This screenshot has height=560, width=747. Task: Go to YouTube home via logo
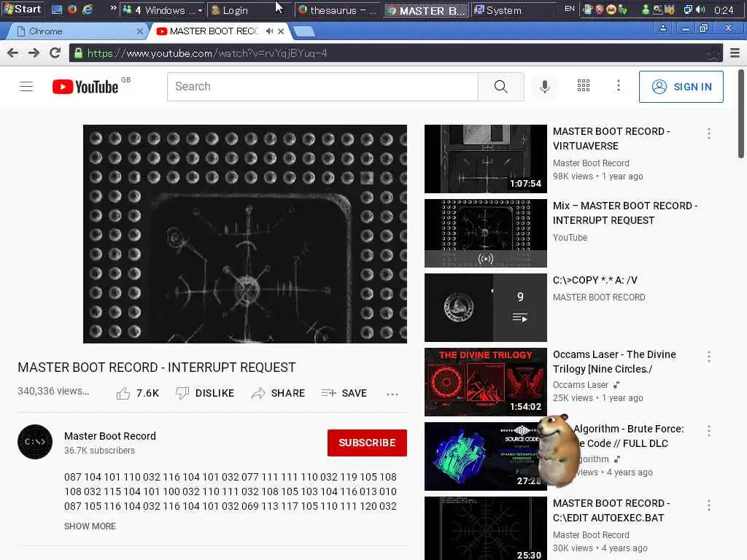click(x=85, y=87)
